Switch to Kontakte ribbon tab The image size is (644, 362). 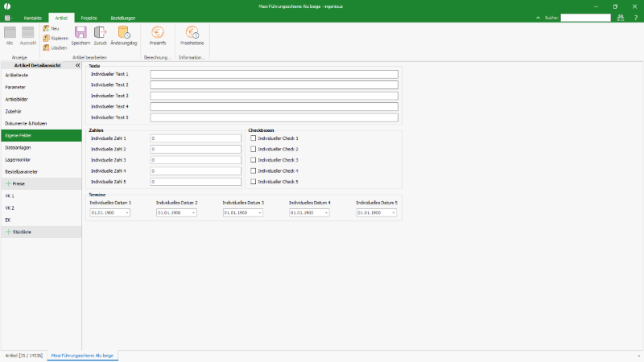(x=33, y=18)
